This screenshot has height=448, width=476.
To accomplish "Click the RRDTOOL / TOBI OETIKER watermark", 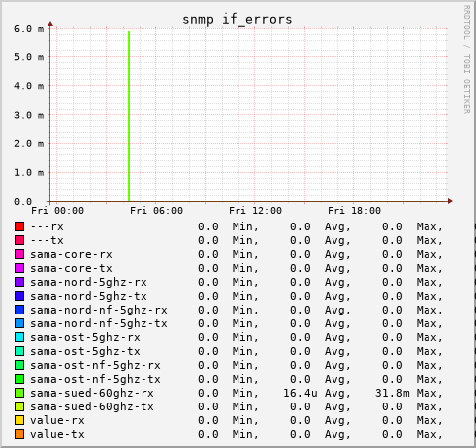I will click(x=466, y=59).
